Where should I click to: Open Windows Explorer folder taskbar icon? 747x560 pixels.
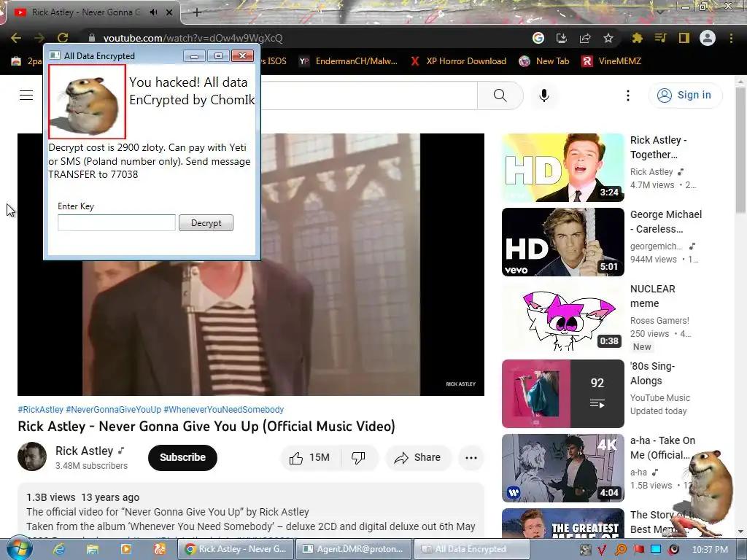[x=92, y=549]
